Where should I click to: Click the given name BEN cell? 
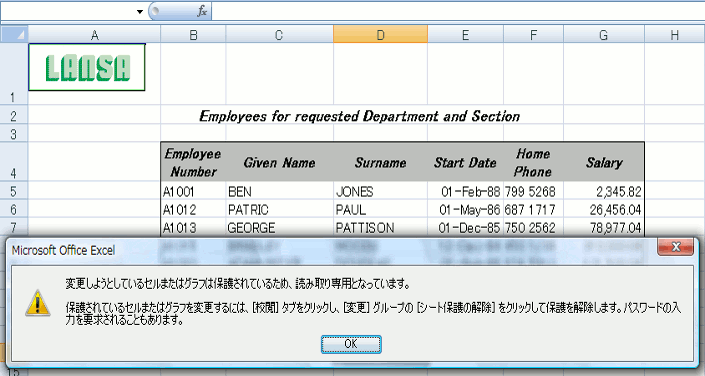click(279, 192)
